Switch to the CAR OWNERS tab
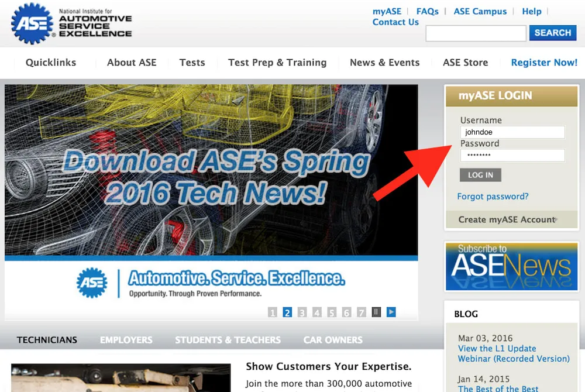Screen dimensions: 585x392 [x=333, y=340]
